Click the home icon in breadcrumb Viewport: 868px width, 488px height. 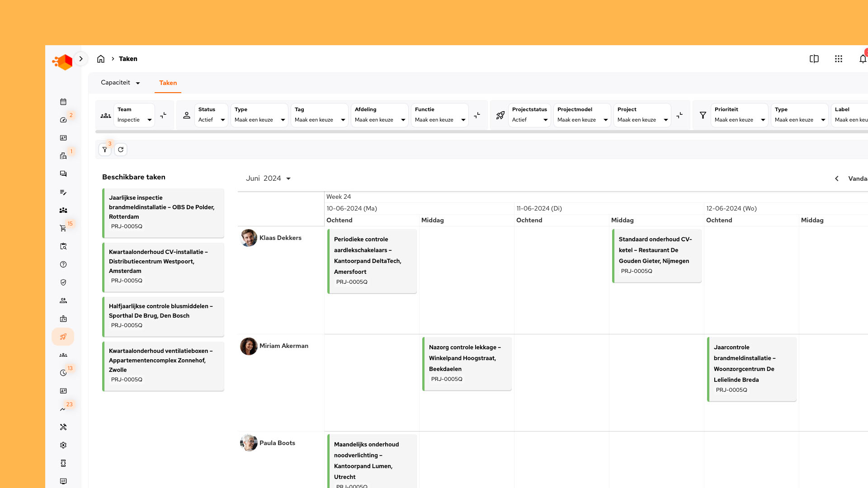101,59
